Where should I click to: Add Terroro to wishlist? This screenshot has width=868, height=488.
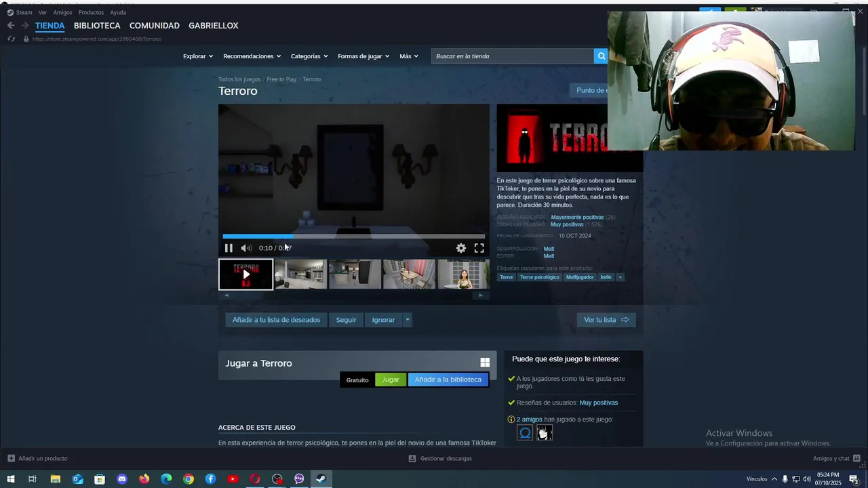[x=276, y=320]
